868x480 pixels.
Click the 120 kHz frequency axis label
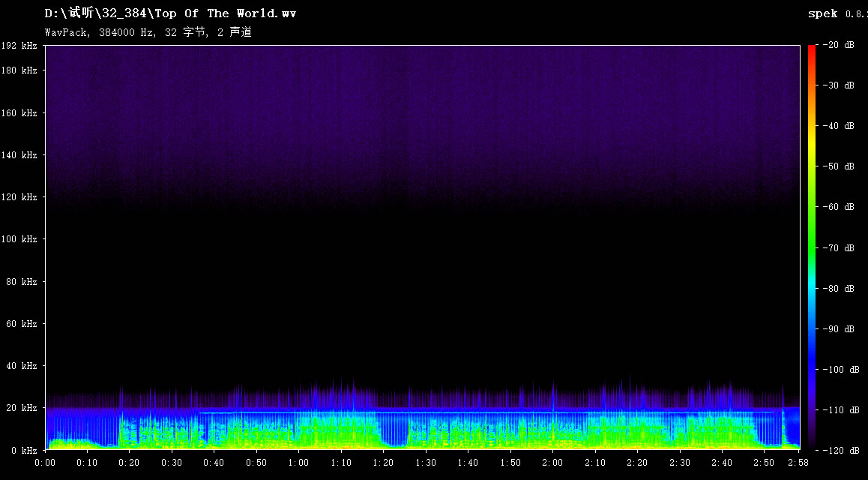click(19, 197)
